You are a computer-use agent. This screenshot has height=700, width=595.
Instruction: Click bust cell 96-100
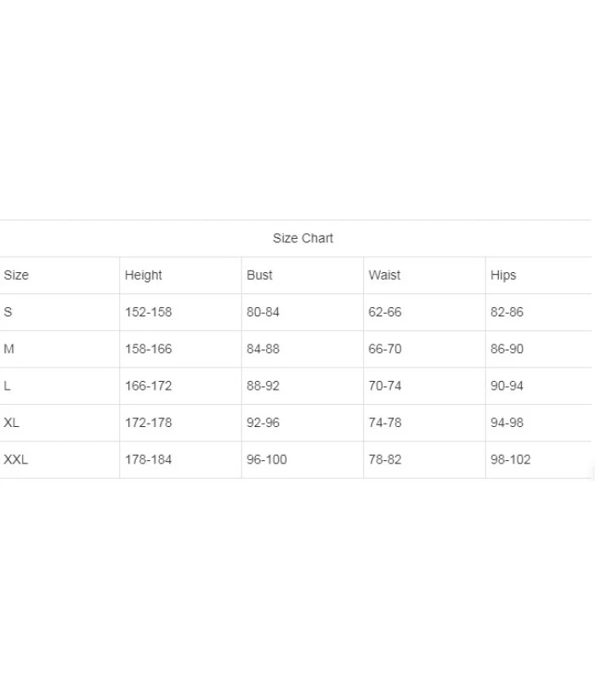267,459
